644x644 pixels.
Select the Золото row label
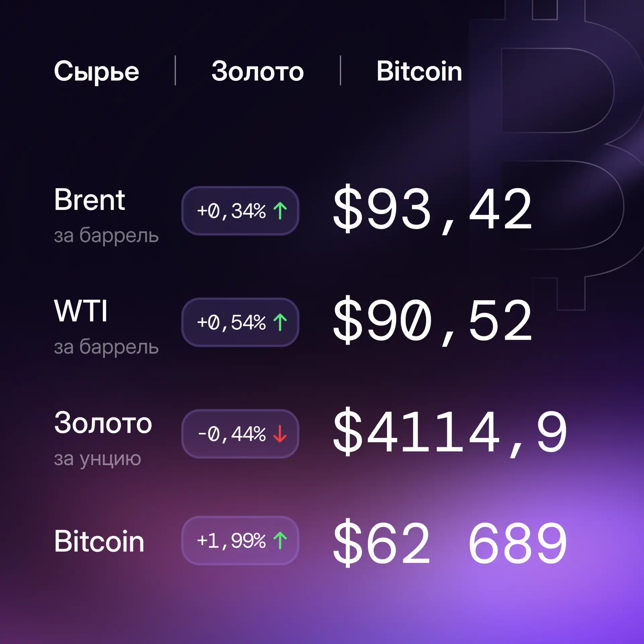tap(103, 423)
